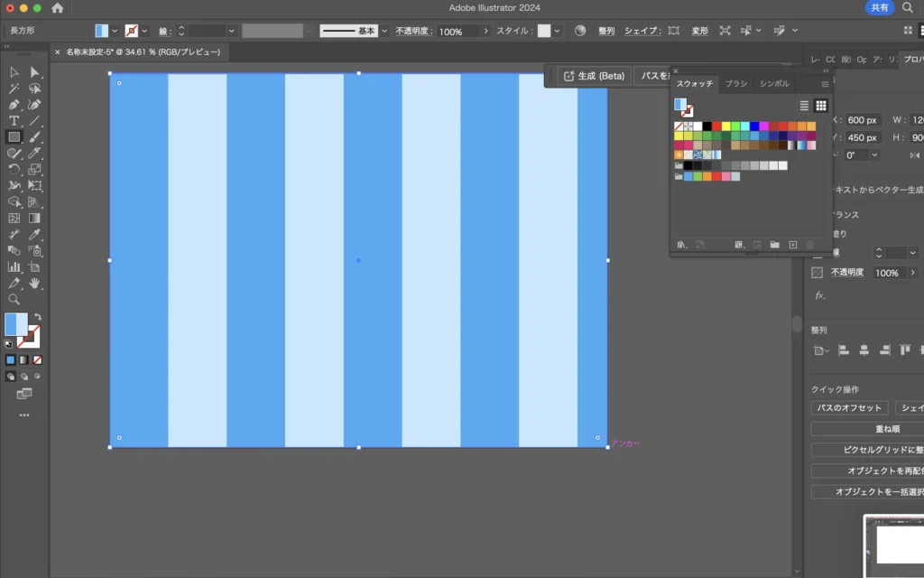Image resolution: width=924 pixels, height=578 pixels.
Task: Open the fill color dropdown in control bar
Action: (x=115, y=31)
